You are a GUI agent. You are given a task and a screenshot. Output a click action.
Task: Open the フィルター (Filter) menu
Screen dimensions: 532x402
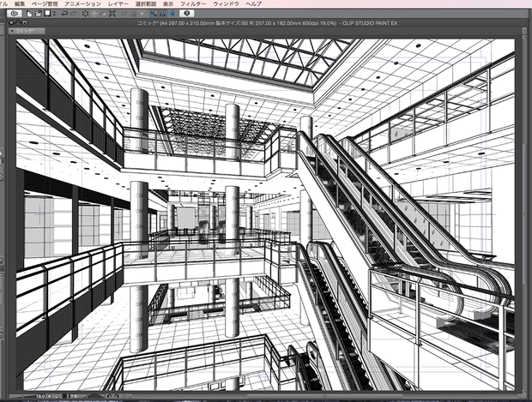[193, 4]
